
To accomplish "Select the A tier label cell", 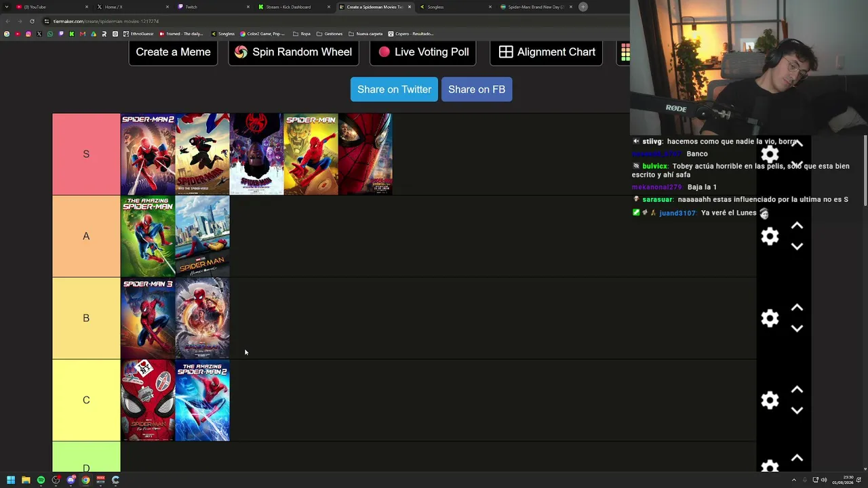I will click(x=86, y=237).
